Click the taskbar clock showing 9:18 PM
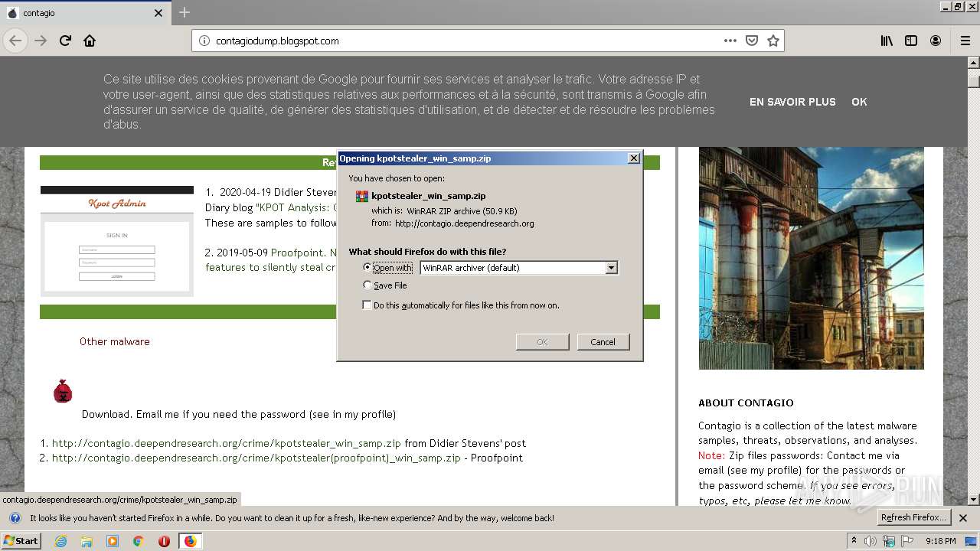This screenshot has height=551, width=980. pyautogui.click(x=940, y=541)
